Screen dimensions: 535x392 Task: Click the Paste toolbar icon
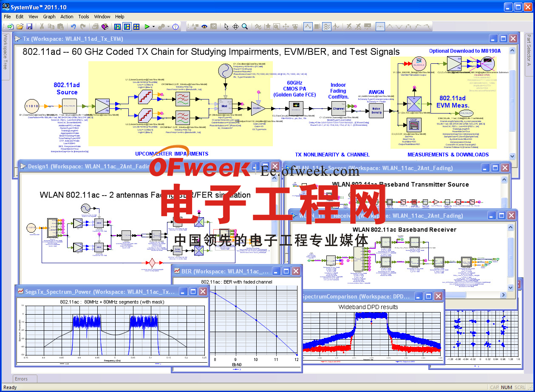[61, 26]
